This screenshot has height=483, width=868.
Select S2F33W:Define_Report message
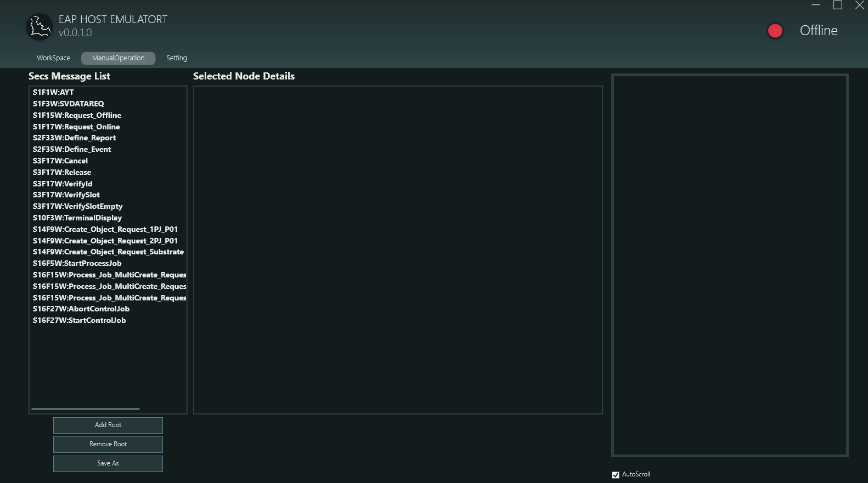point(74,138)
